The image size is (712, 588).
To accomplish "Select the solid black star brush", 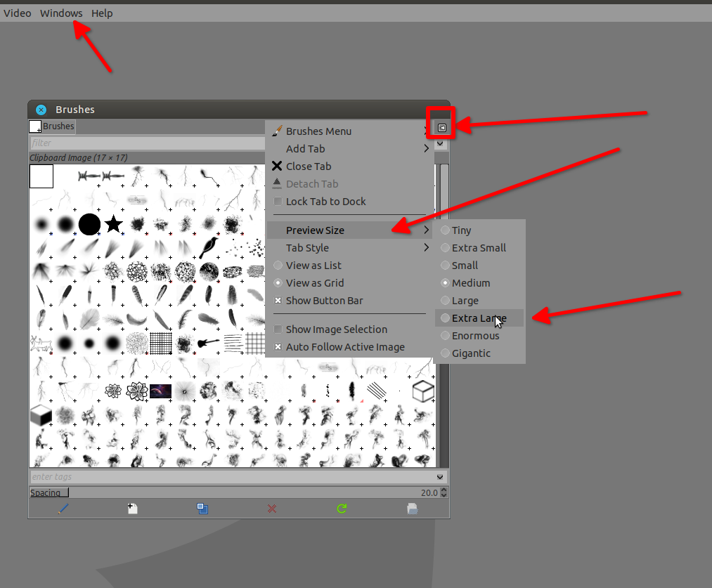I will point(114,224).
